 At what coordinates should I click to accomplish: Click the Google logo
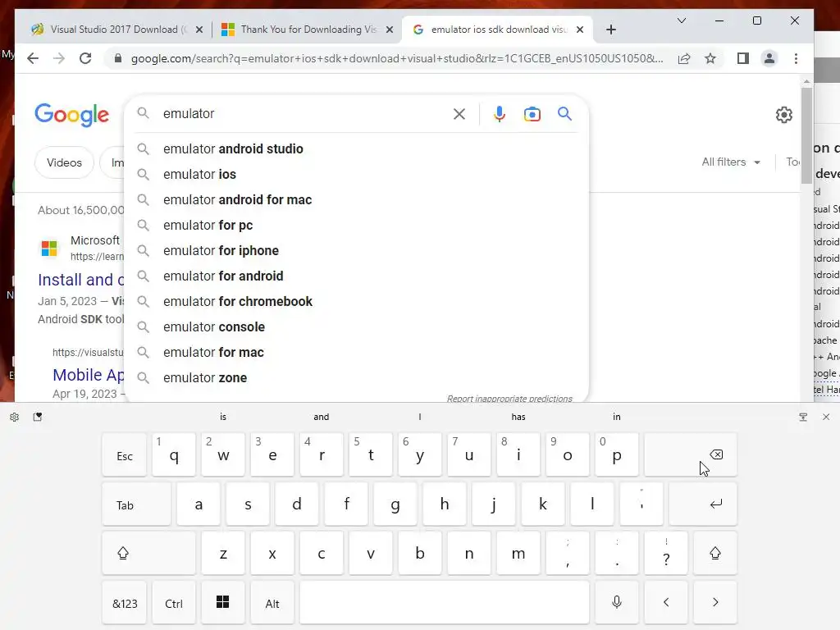72,115
